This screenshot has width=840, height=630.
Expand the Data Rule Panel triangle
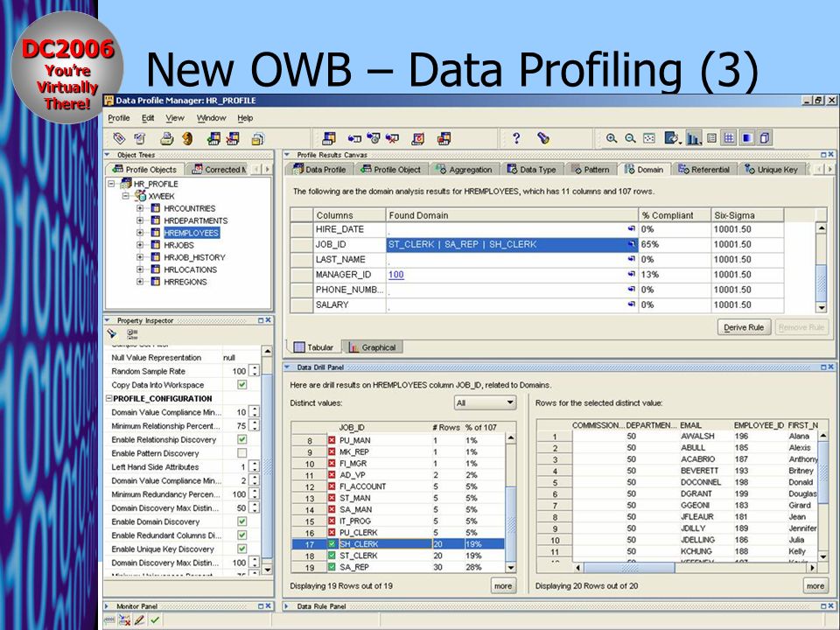287,606
